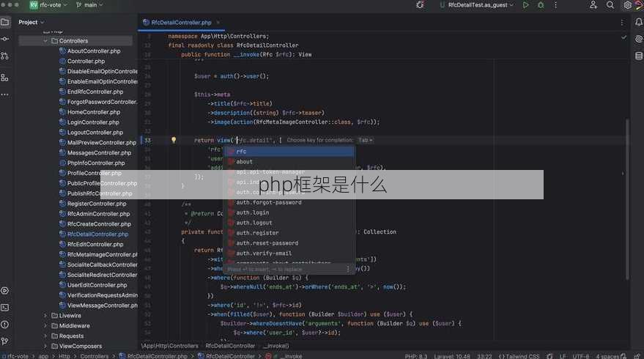The image size is (644, 359).
Task: Open Controller.php in project tree
Action: coord(86,62)
